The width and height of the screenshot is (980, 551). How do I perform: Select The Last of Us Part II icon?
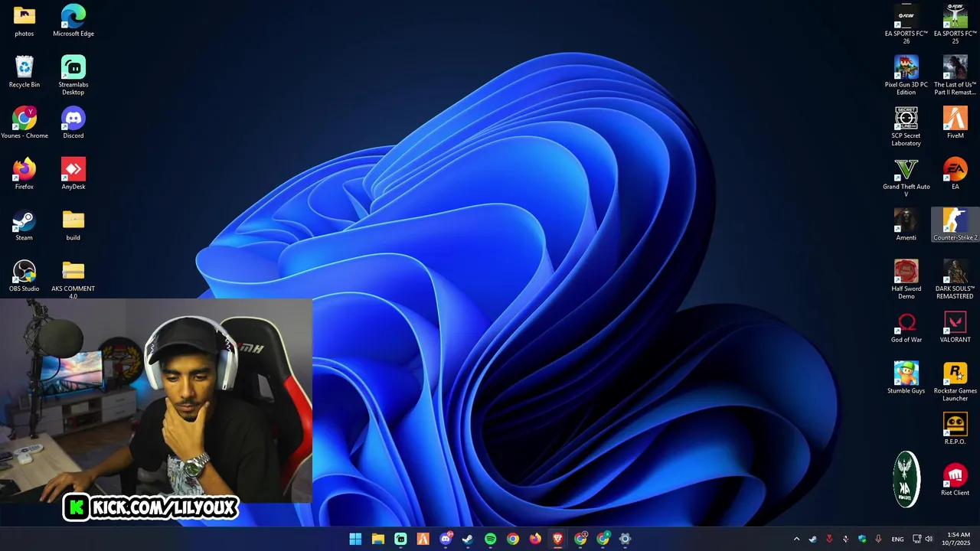955,75
